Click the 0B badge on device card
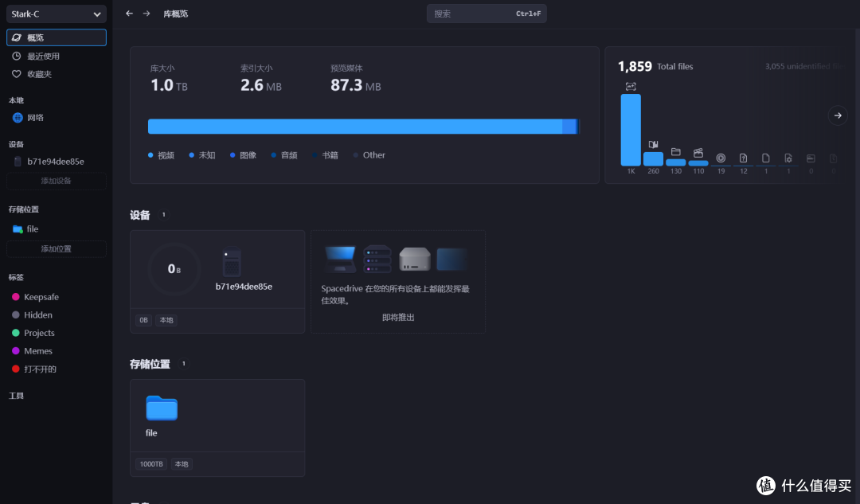The image size is (860, 504). pyautogui.click(x=143, y=320)
